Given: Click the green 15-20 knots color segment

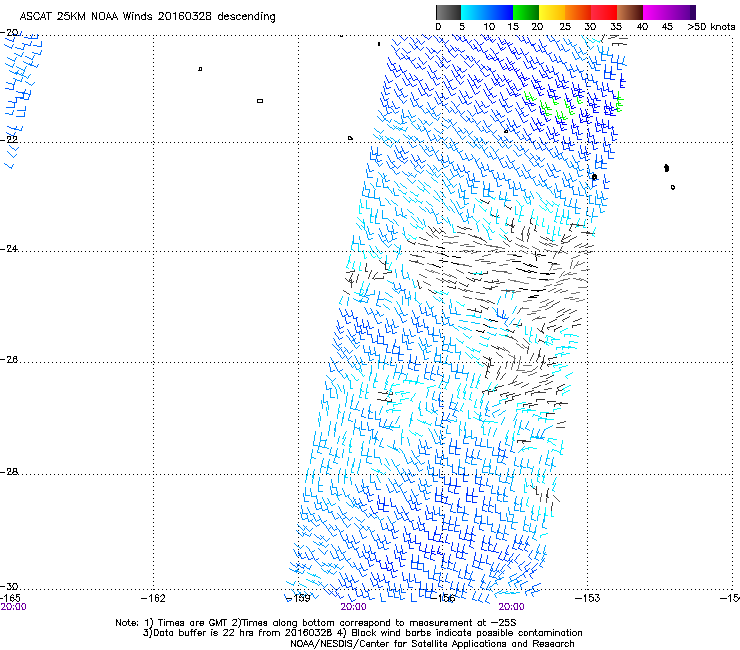Looking at the screenshot, I should tap(526, 12).
